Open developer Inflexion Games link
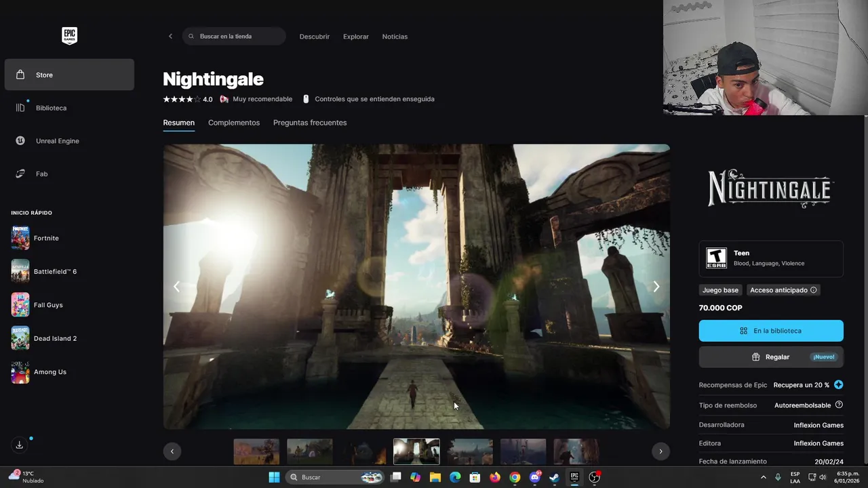The width and height of the screenshot is (868, 488). coord(818,425)
